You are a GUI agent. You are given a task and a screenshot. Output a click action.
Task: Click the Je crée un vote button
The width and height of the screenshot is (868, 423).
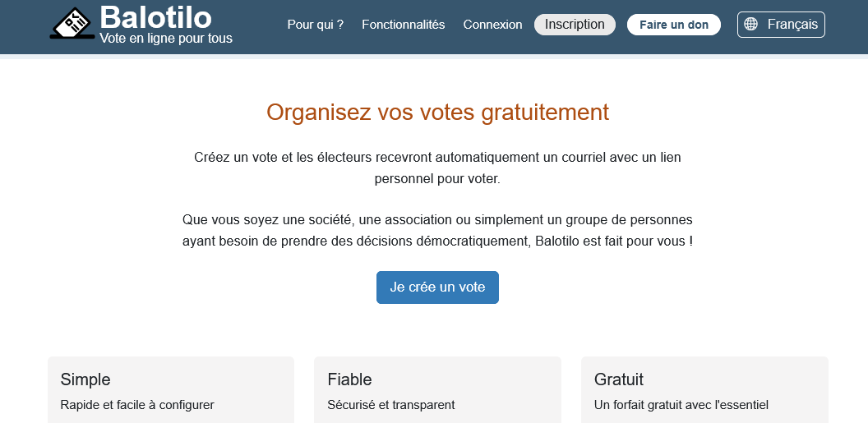tap(437, 287)
